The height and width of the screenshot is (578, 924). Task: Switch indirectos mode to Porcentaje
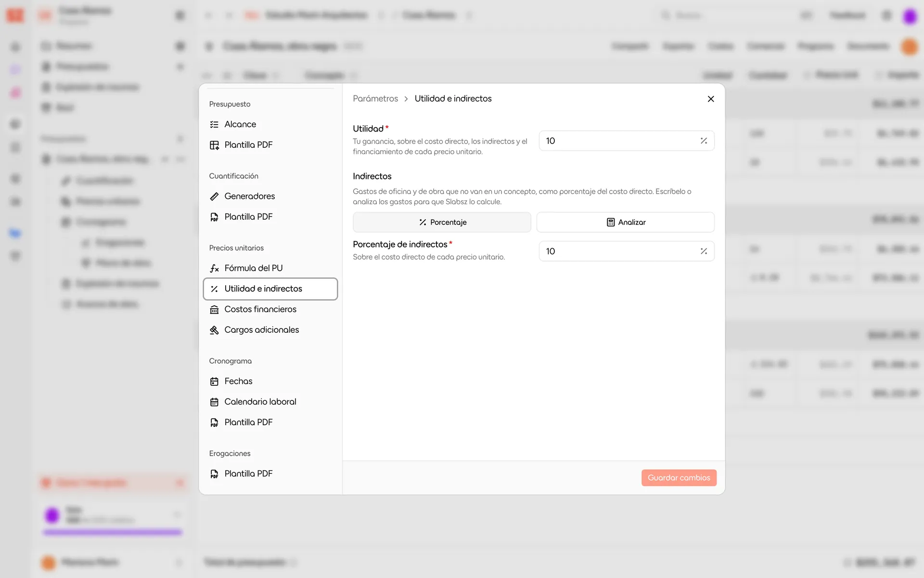tap(442, 222)
